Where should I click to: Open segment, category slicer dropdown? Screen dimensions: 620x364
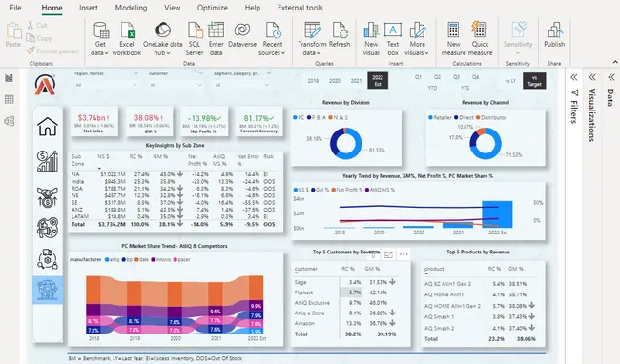(x=242, y=85)
